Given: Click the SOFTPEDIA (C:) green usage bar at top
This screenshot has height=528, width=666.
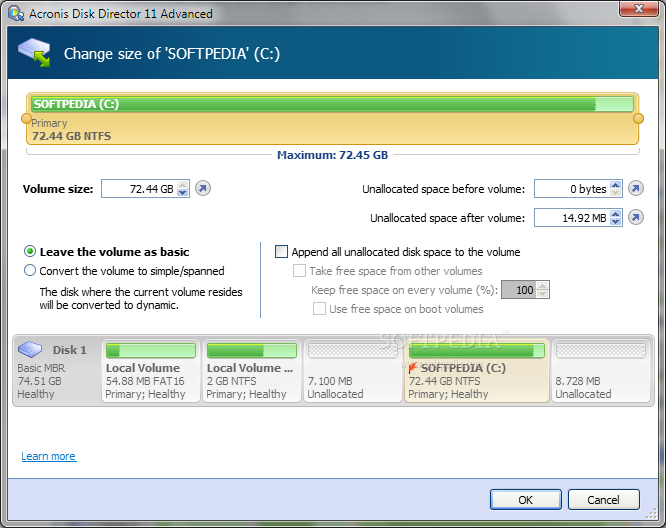Looking at the screenshot, I should pos(332,104).
